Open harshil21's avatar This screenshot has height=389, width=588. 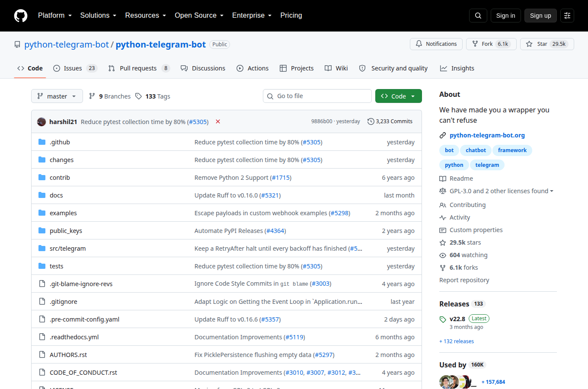click(42, 121)
